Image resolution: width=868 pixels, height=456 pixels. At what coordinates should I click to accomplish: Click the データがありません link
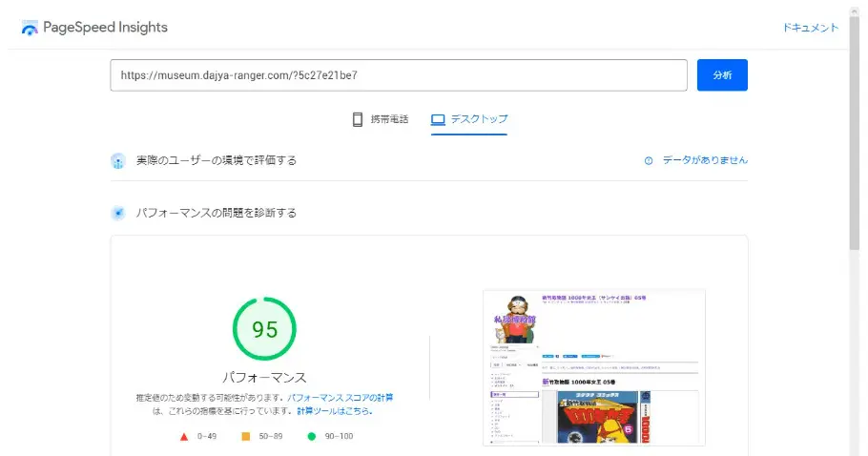point(705,160)
